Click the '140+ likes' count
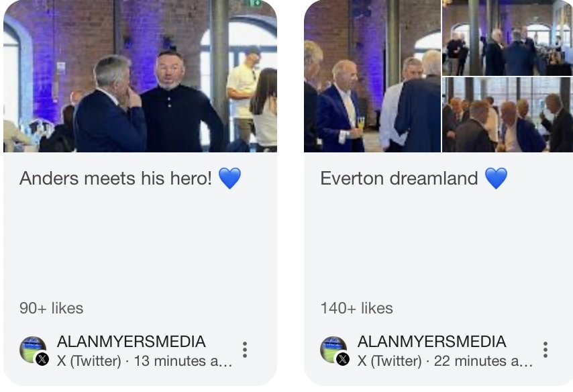 (x=357, y=308)
